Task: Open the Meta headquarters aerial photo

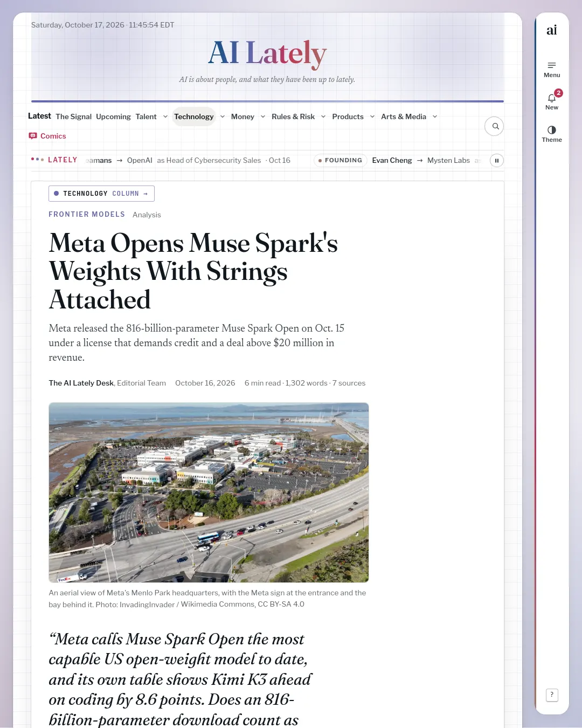Action: point(209,492)
